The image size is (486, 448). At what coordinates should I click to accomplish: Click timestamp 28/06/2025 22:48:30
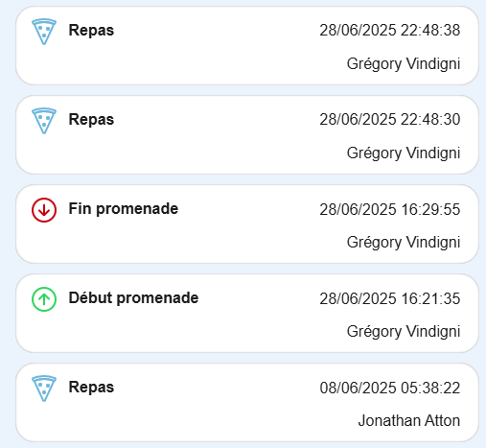tap(390, 120)
